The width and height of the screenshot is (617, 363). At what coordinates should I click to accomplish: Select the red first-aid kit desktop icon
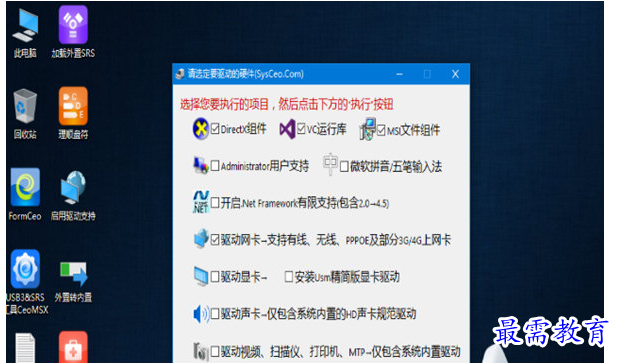click(73, 347)
